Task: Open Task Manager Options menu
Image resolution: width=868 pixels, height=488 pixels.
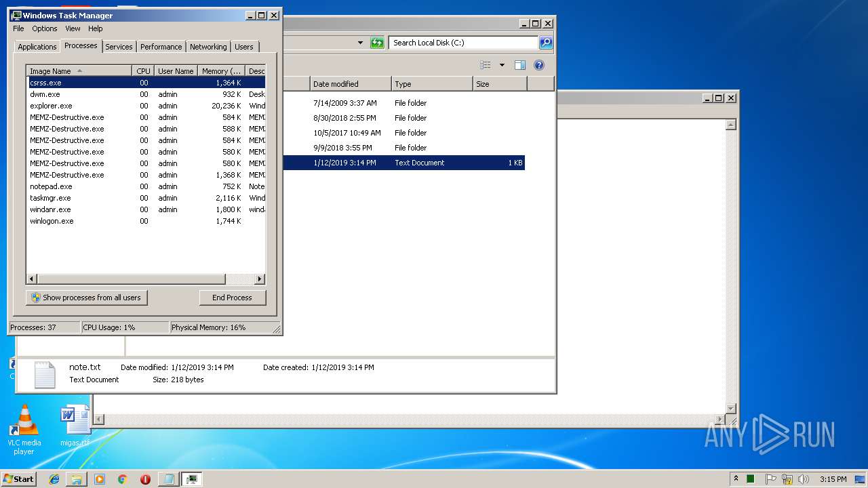Action: tap(45, 28)
